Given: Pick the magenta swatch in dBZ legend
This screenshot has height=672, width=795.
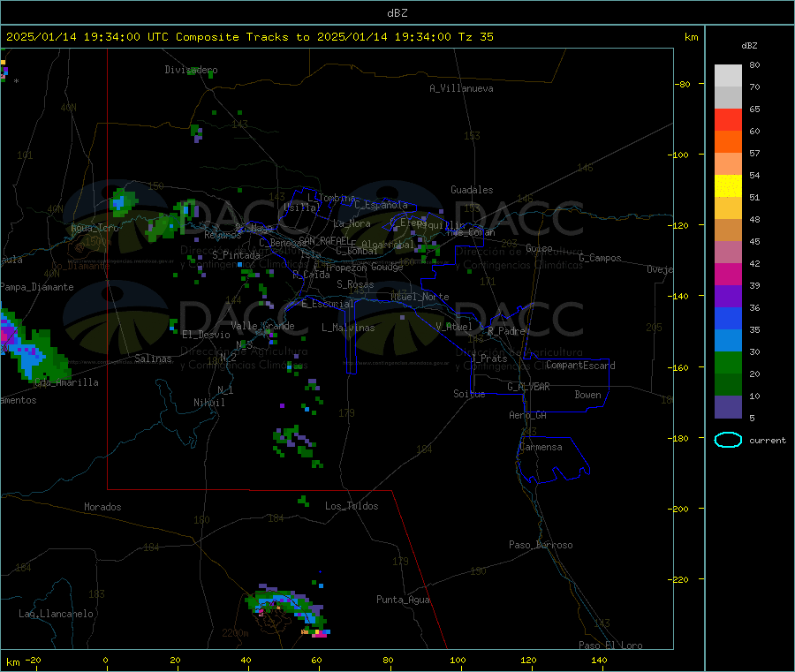Looking at the screenshot, I should pos(728,274).
